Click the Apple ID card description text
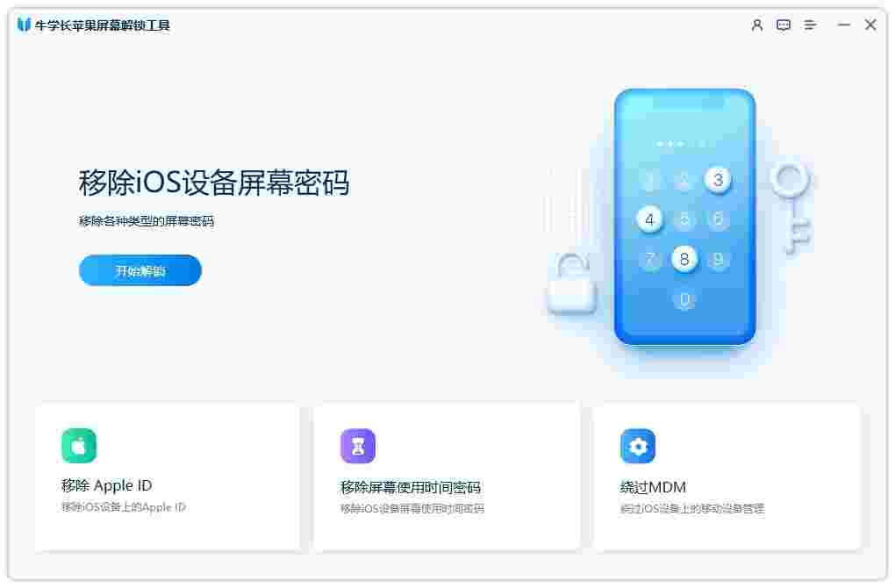895x588 pixels. [x=124, y=507]
